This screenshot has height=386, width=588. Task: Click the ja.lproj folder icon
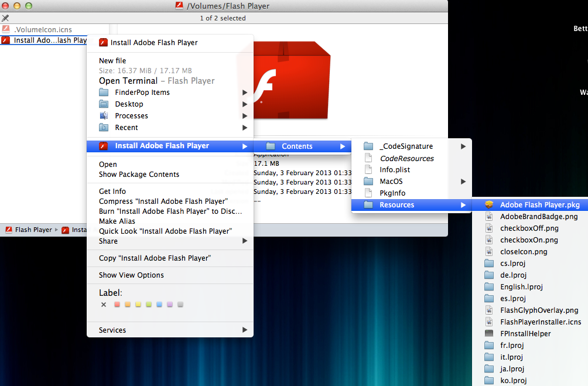click(489, 368)
